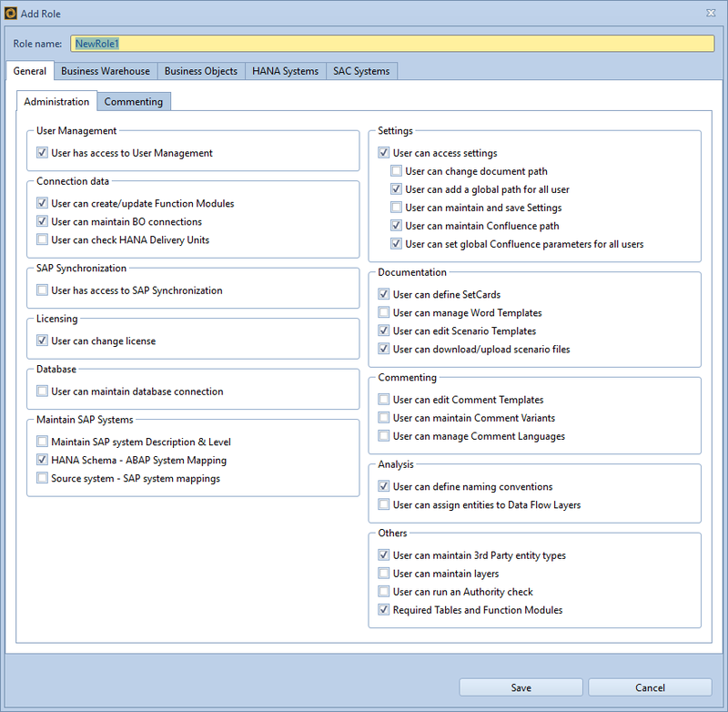Disable access to User Management
Screen dimensions: 728x712
[42, 153]
